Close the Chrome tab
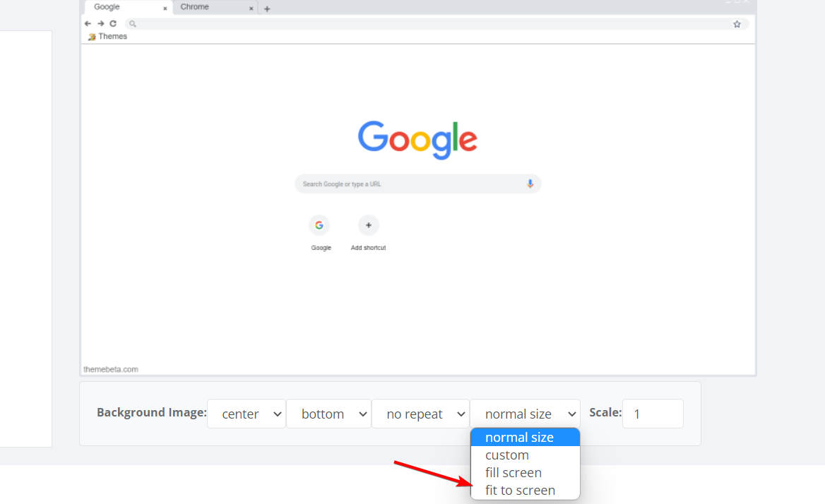This screenshot has height=504, width=825. pos(251,8)
